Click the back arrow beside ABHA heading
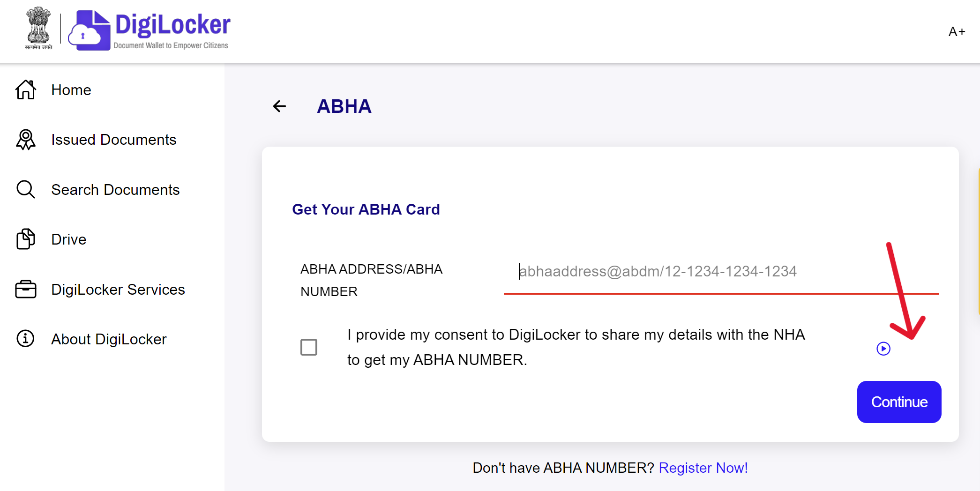The image size is (980, 491). point(279,106)
